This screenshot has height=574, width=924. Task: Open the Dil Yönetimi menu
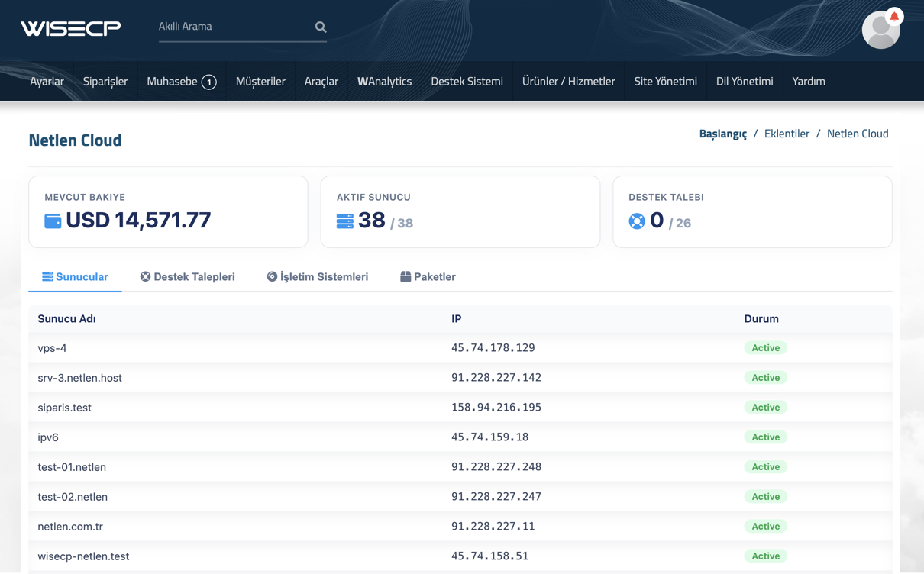click(745, 81)
